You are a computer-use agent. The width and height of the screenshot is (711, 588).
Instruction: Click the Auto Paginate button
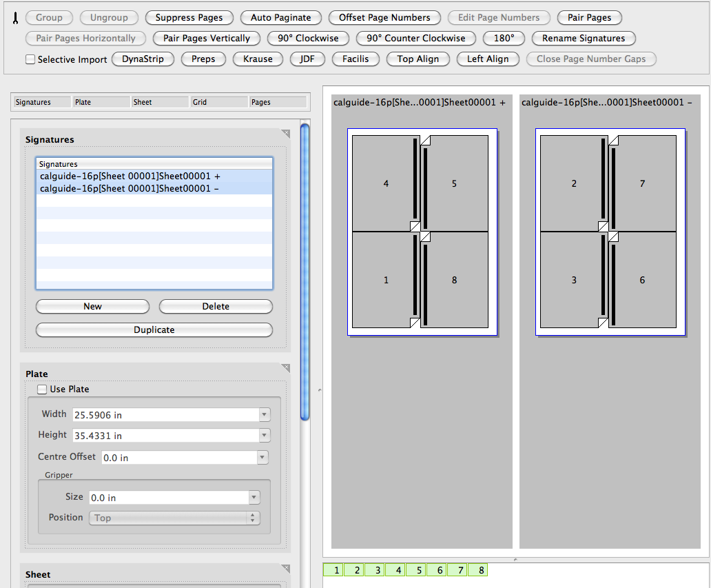pos(280,18)
